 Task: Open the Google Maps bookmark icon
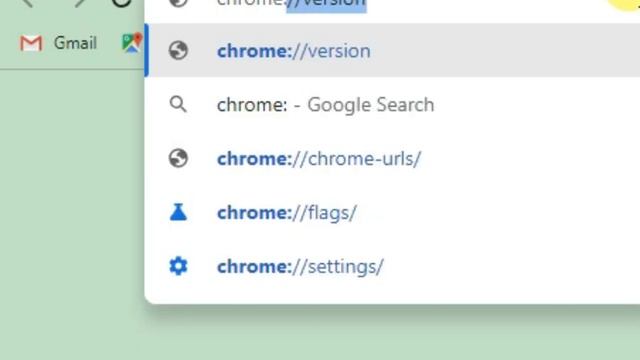click(132, 42)
